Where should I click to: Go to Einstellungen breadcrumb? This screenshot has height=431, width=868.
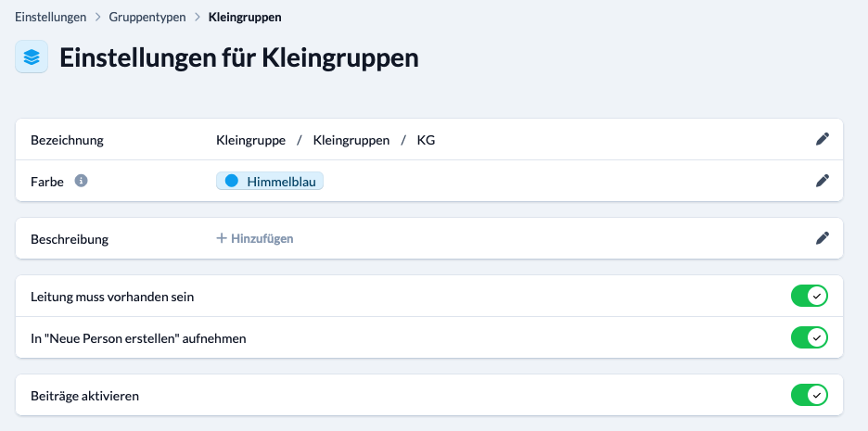click(x=50, y=18)
